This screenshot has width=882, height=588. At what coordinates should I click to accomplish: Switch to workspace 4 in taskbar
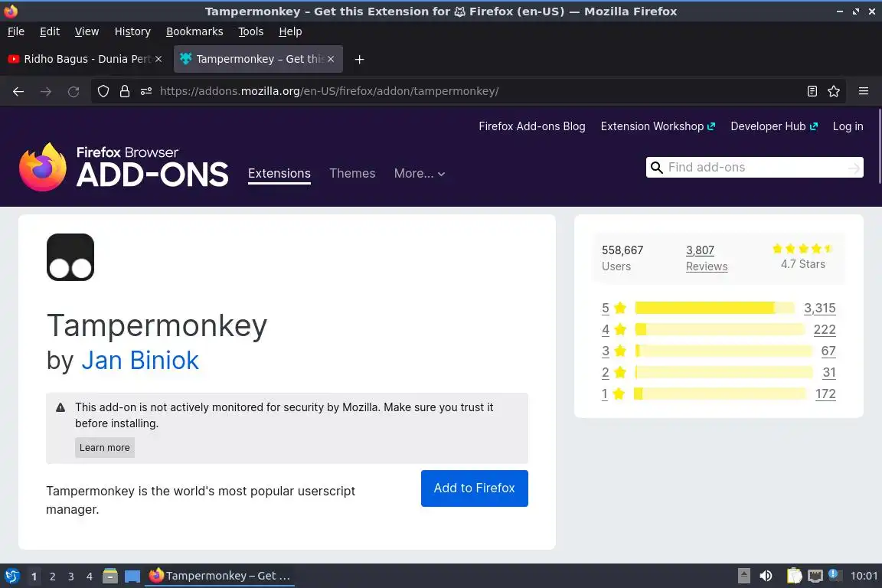click(x=90, y=577)
